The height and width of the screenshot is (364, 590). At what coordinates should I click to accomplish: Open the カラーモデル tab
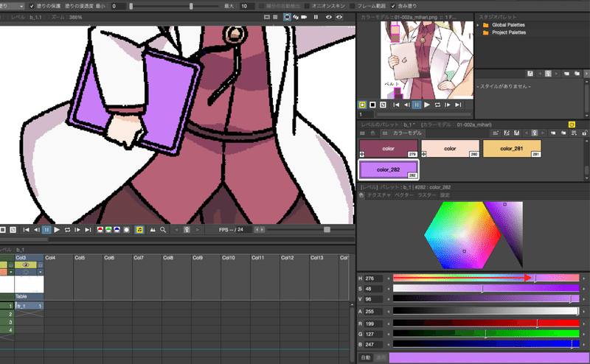[x=407, y=133]
